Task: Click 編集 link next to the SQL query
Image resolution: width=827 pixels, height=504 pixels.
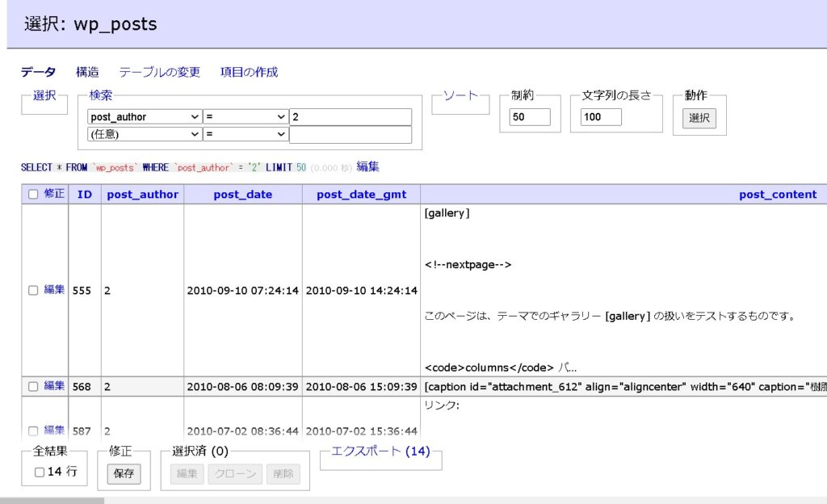Action: tap(367, 166)
